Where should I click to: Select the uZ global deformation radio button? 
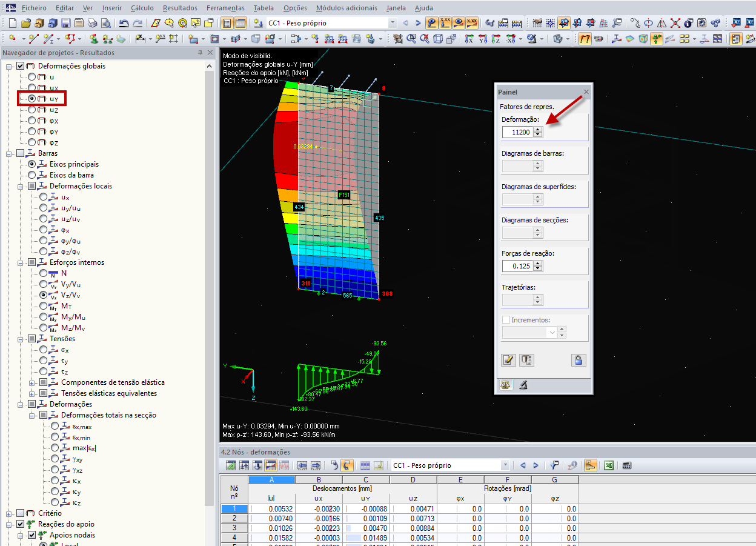[x=32, y=110]
